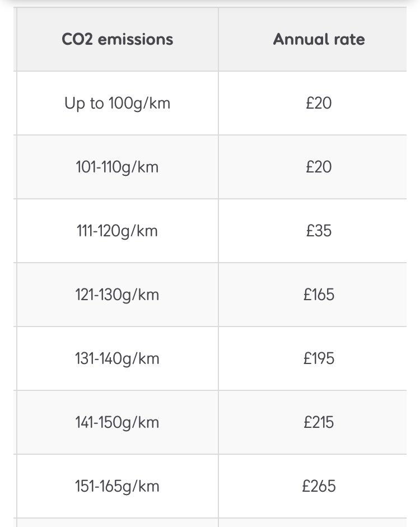Select the 121-130g/km emissions cell

117,295
